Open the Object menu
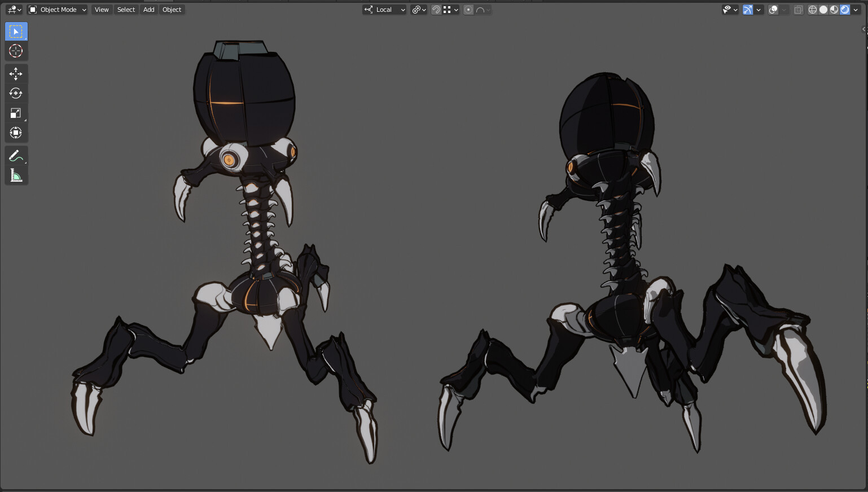 (x=172, y=10)
